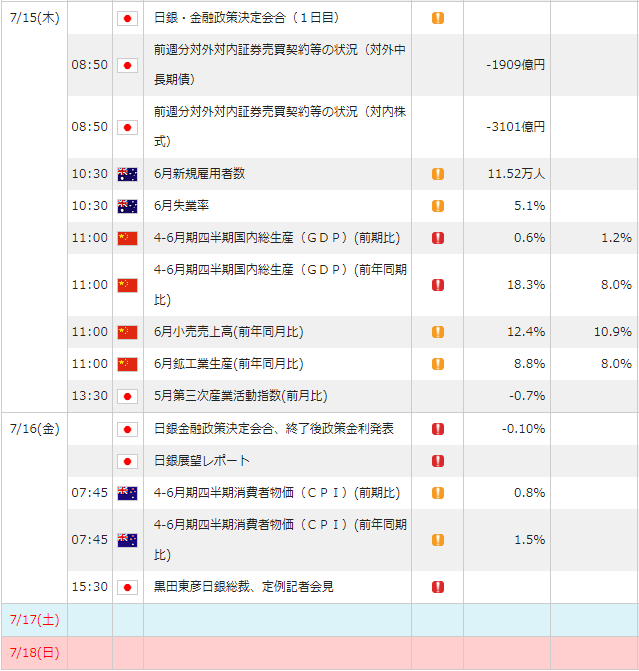Image resolution: width=639 pixels, height=671 pixels.
Task: Click the red importance icon for 日銀展望レポート
Action: pos(438,461)
